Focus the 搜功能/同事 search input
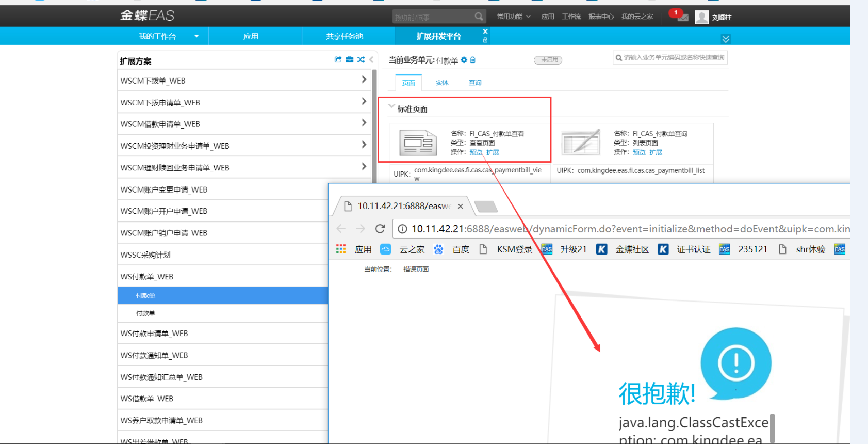This screenshot has width=868, height=444. [433, 17]
